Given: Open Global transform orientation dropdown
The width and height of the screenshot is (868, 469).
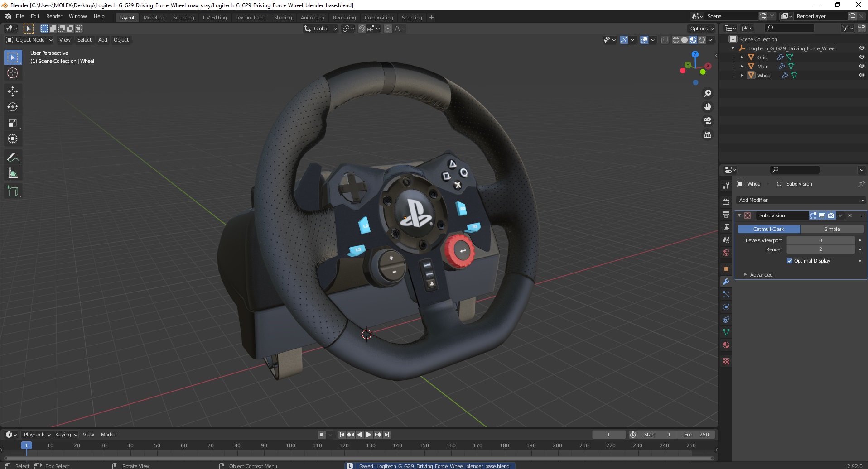Looking at the screenshot, I should pos(321,29).
